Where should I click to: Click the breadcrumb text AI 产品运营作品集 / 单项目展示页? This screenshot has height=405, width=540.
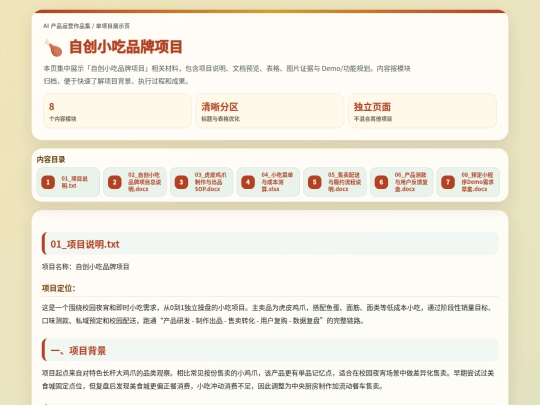[x=86, y=26]
